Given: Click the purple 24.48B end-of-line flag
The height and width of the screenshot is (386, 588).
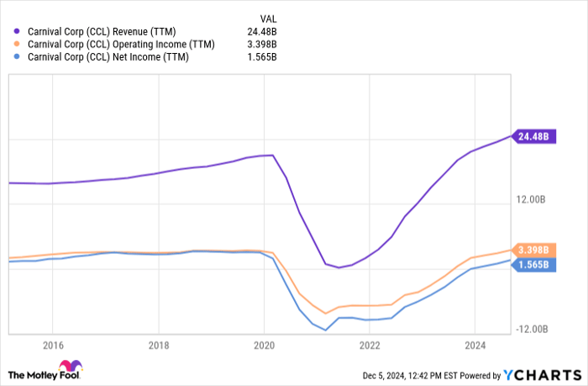Looking at the screenshot, I should (x=533, y=136).
